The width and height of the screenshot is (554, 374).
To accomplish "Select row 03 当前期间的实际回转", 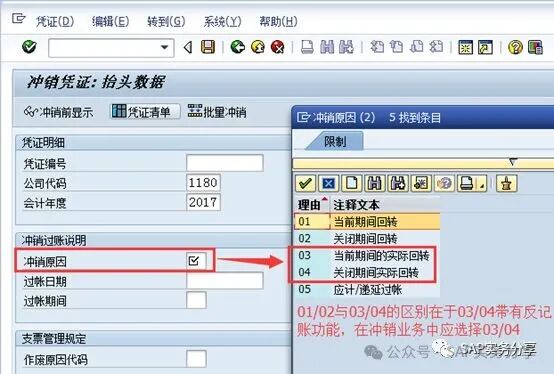I will click(x=367, y=255).
